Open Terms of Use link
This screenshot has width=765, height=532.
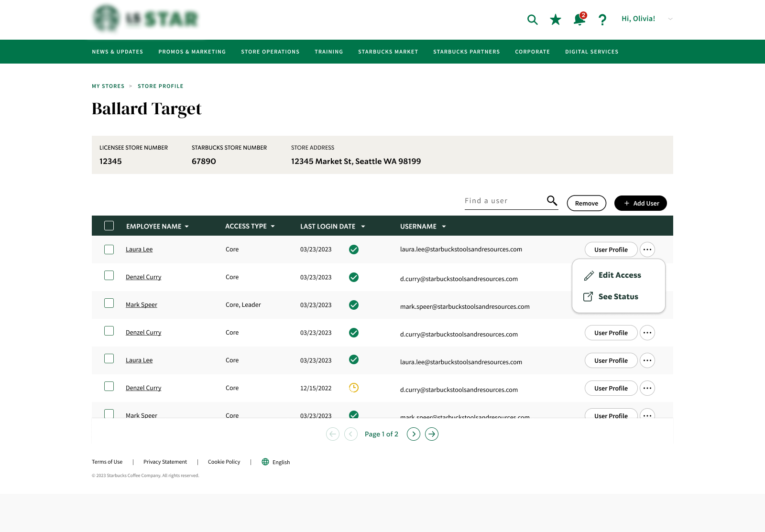(x=107, y=462)
